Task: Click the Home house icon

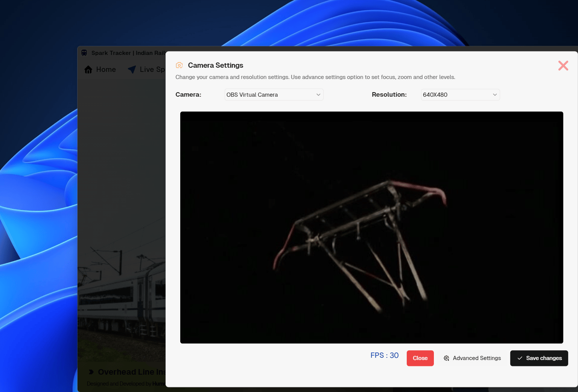Action: point(88,70)
